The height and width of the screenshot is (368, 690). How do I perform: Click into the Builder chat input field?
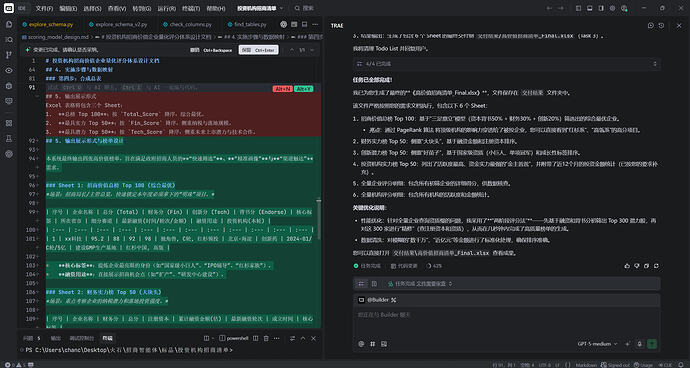click(x=506, y=322)
